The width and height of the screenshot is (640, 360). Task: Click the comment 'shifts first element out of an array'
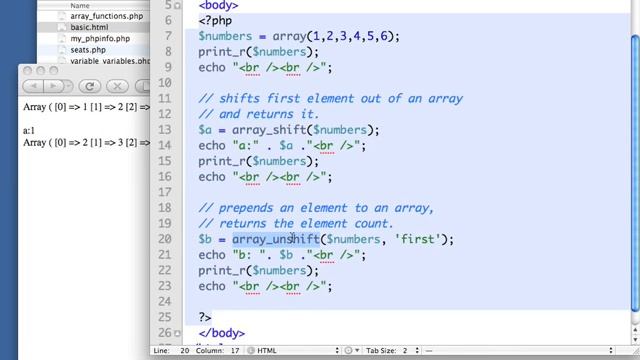[x=331, y=99]
